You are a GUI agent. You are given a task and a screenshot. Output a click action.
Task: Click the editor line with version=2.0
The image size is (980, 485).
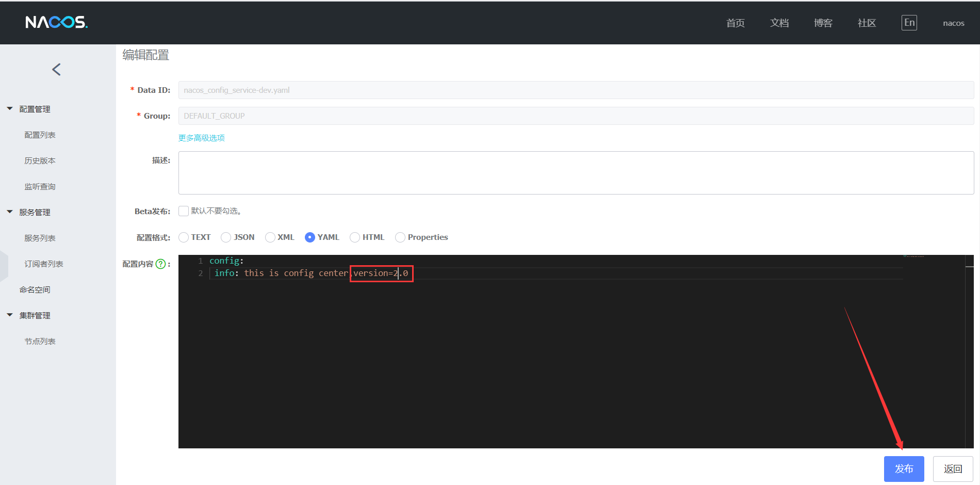coord(311,273)
